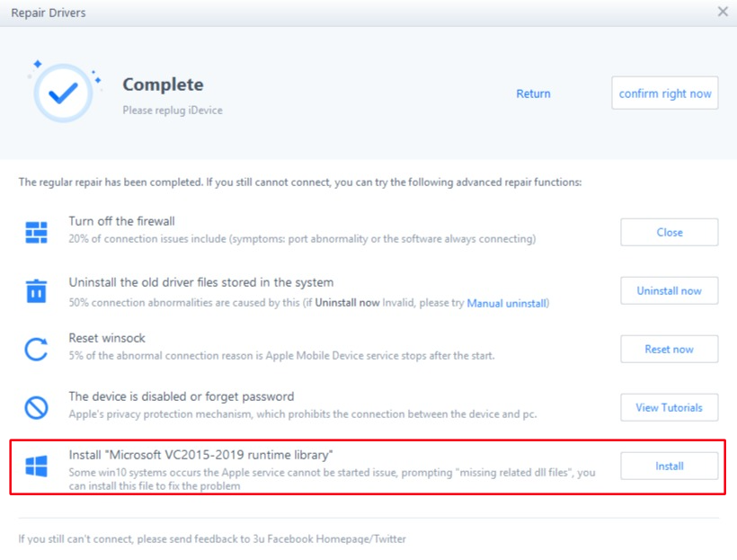737x560 pixels.
Task: Click the 20% of connection issues description
Action: 302,239
